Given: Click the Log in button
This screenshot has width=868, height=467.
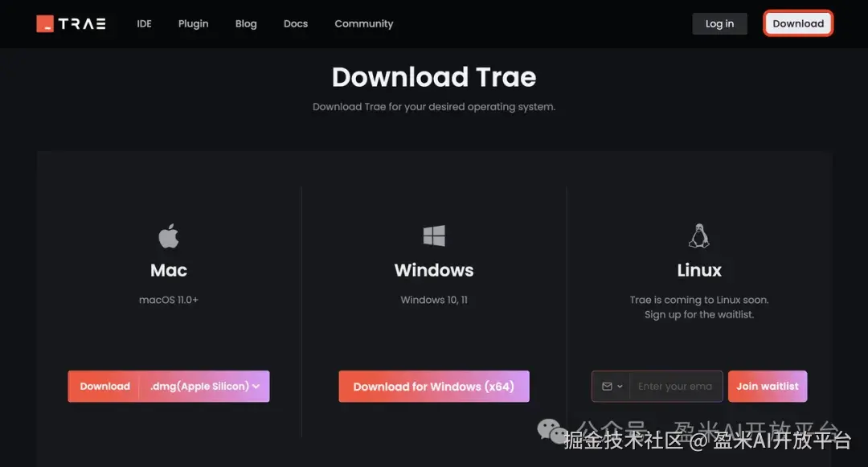Looking at the screenshot, I should [x=719, y=24].
